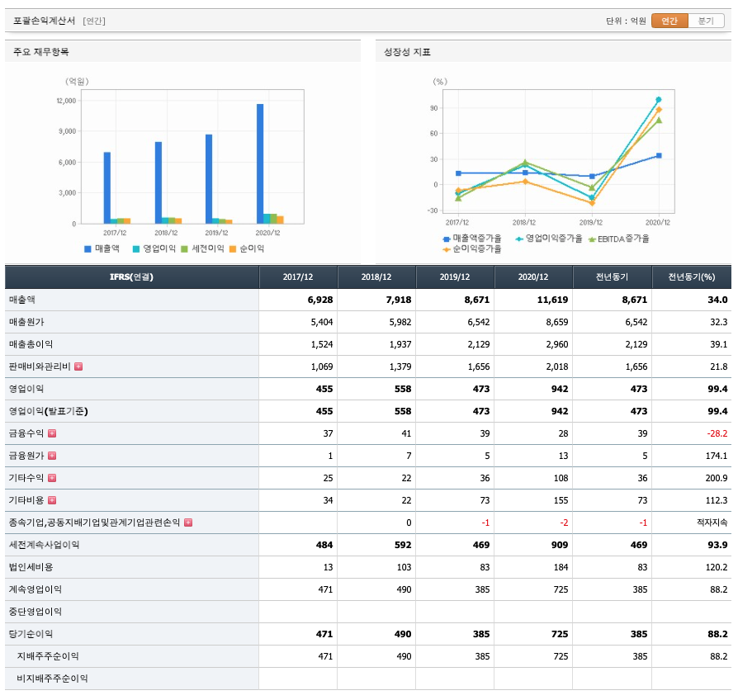Click the 중단영업이익 row label
Screen dimensions: 738x700
pyautogui.click(x=35, y=612)
